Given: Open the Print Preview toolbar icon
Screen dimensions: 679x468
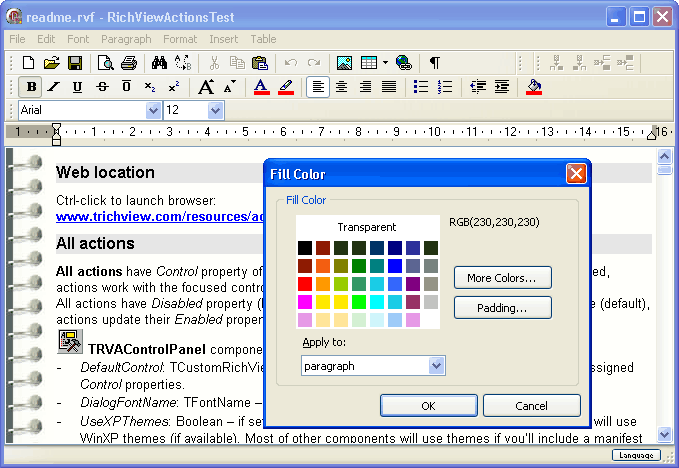Looking at the screenshot, I should click(106, 63).
